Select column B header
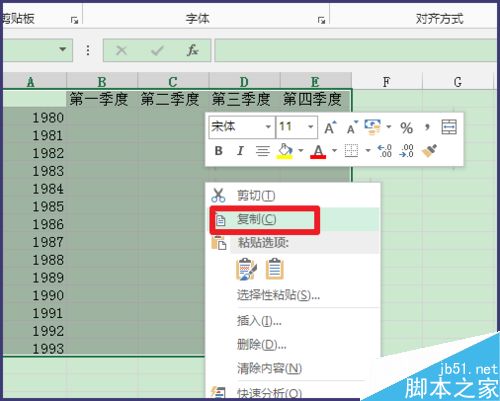The width and height of the screenshot is (500, 401). (x=102, y=81)
